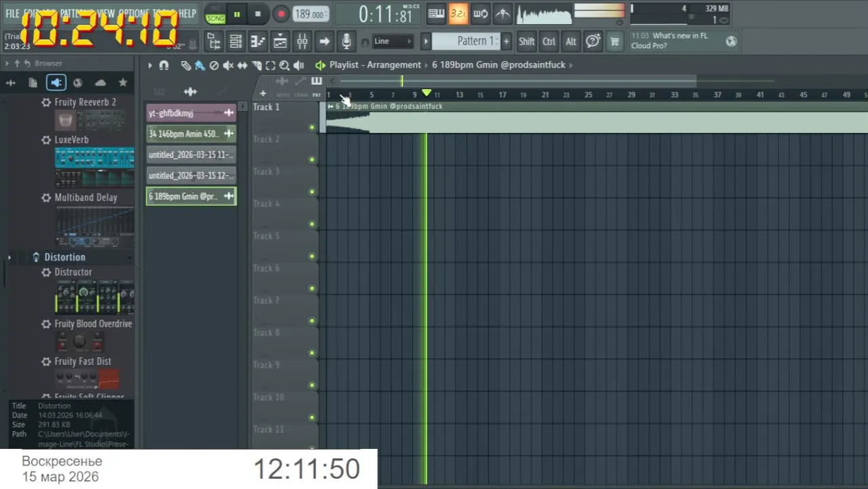Open the channel rack rows icon

[x=236, y=41]
